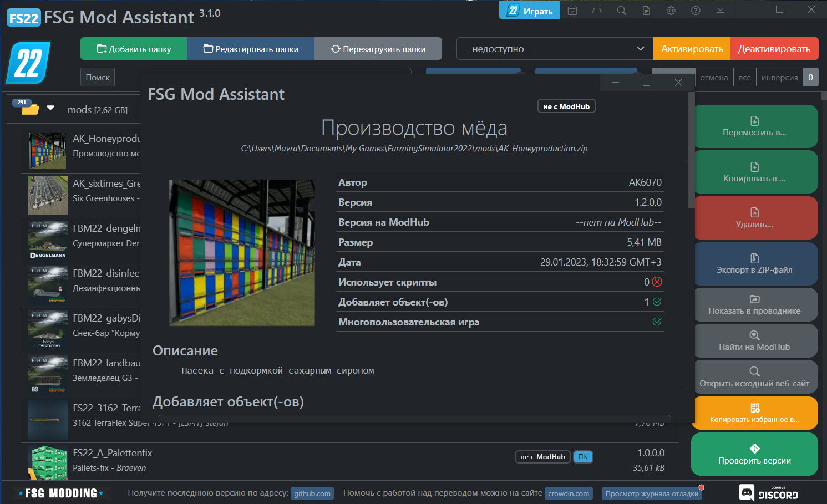Click the honey production mod preview image
This screenshot has width=827, height=504.
[x=242, y=253]
